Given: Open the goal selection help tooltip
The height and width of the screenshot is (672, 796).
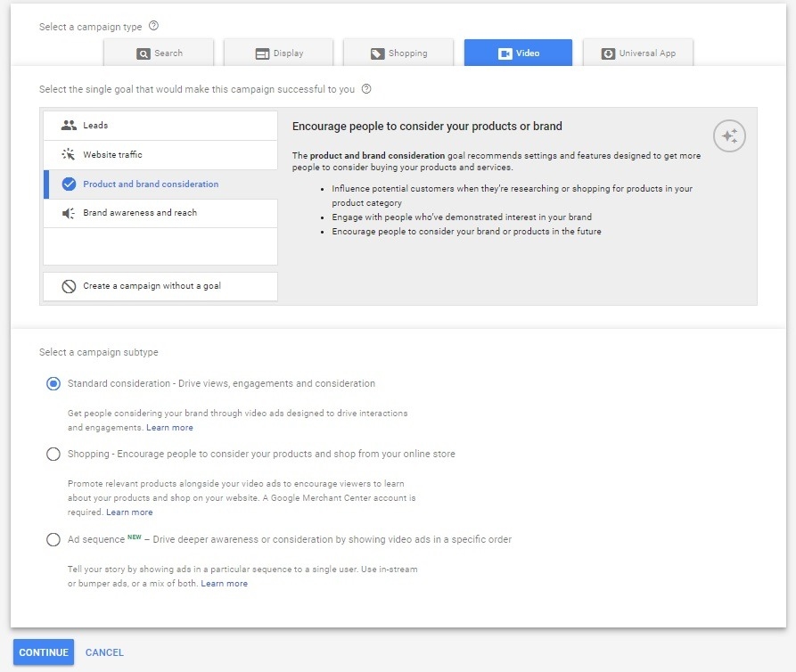Looking at the screenshot, I should click(365, 89).
